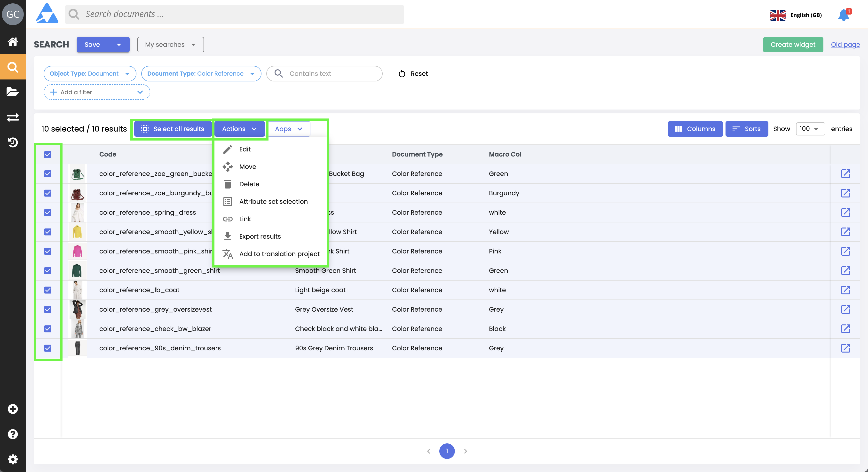The height and width of the screenshot is (472, 868).
Task: Follow the Old page link
Action: coord(845,45)
